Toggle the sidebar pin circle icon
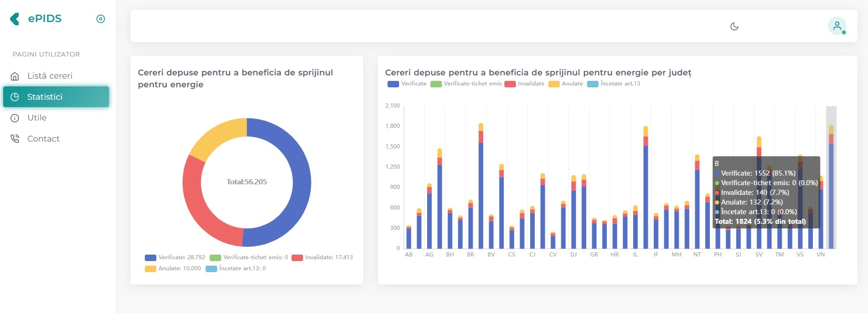Image resolution: width=868 pixels, height=313 pixels. click(x=101, y=19)
